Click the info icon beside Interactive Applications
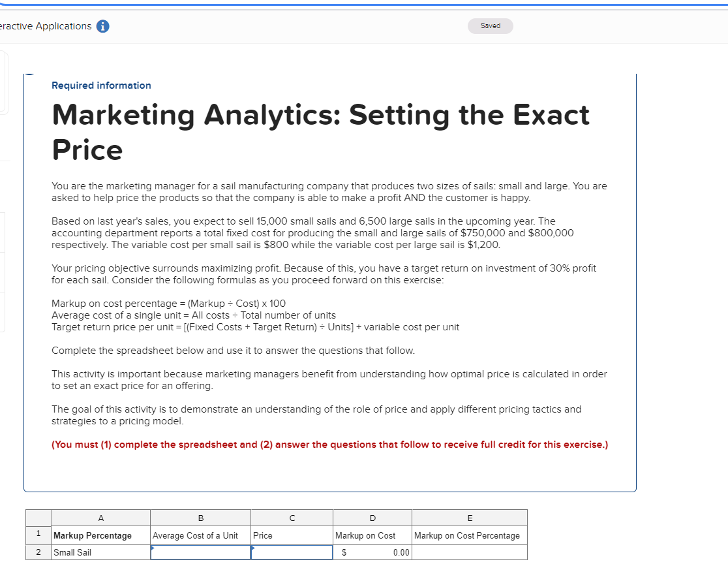This screenshot has height=566, width=728. [x=102, y=26]
